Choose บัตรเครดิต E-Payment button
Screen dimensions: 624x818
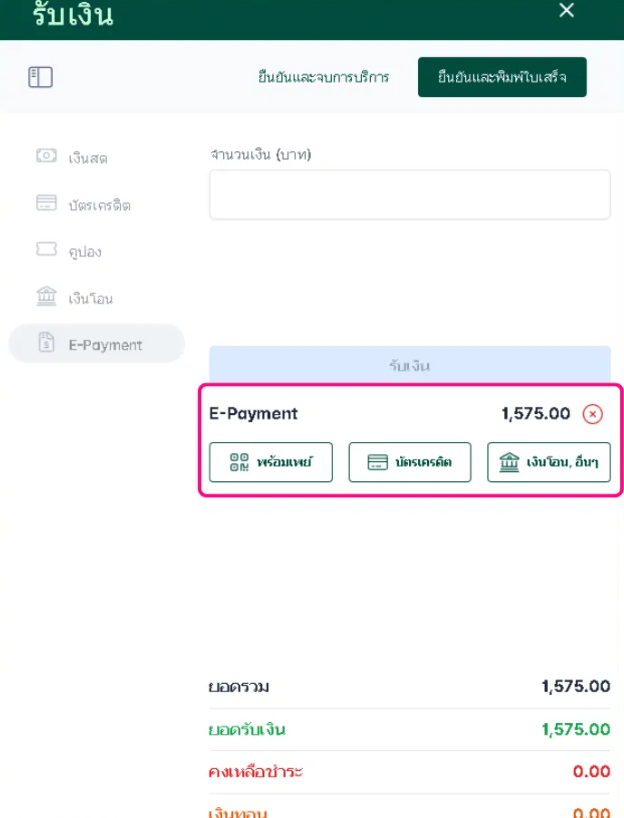pos(409,462)
